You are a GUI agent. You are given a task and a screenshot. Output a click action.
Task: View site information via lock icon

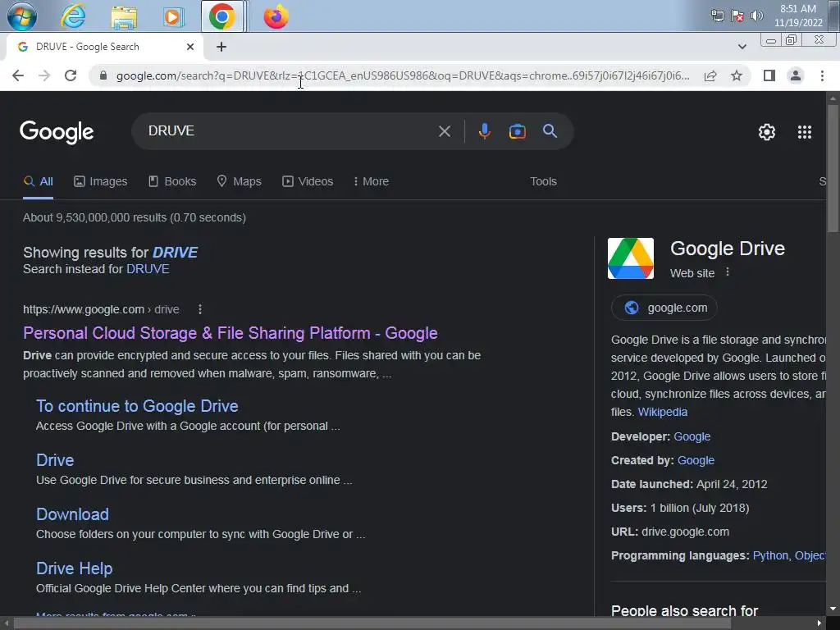tap(103, 75)
